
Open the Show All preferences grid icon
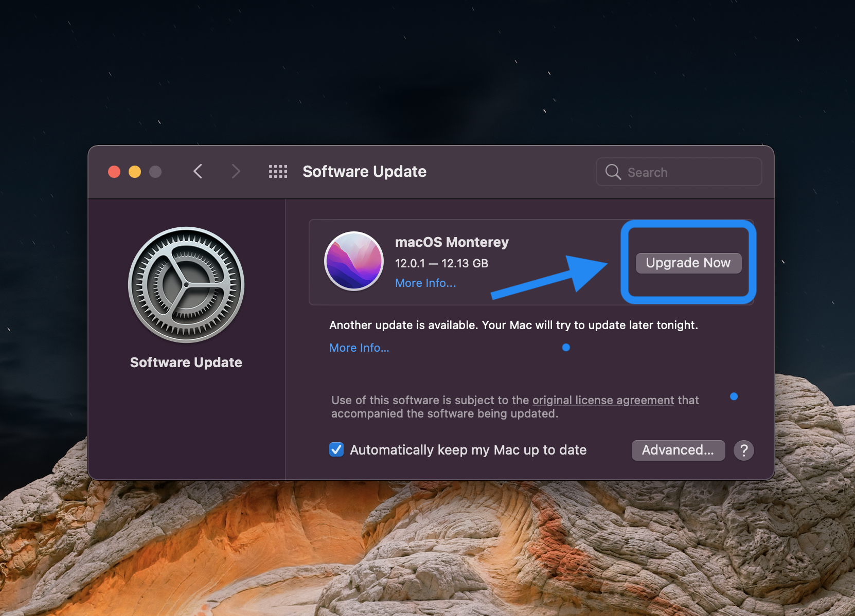tap(278, 171)
